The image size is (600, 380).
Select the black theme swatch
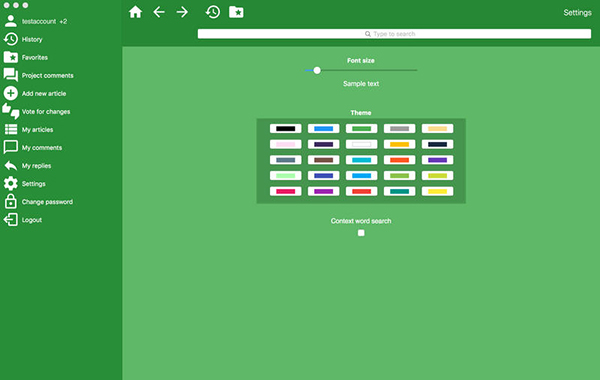[x=285, y=129]
